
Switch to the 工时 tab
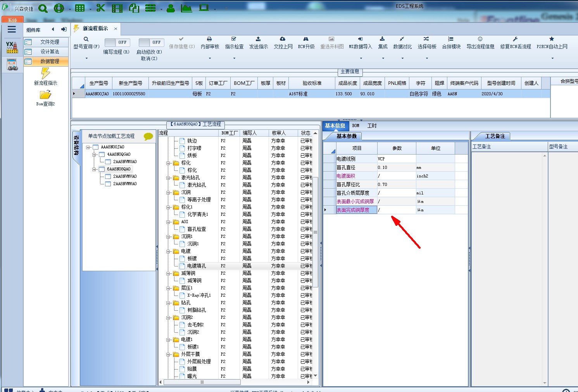[x=372, y=126]
